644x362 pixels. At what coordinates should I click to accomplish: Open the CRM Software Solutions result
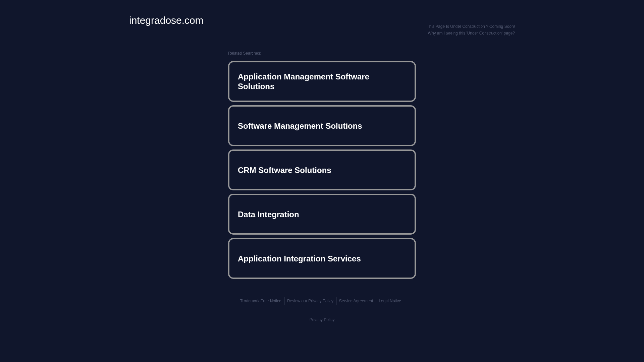tap(321, 170)
